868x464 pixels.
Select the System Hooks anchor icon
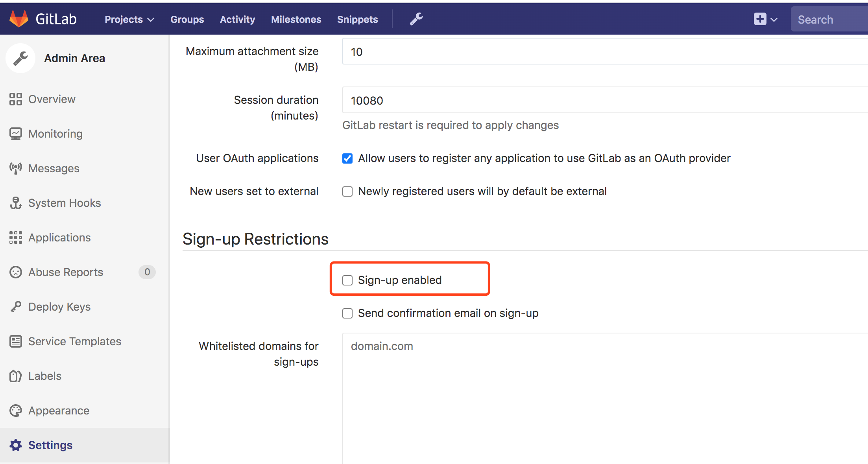coord(16,203)
